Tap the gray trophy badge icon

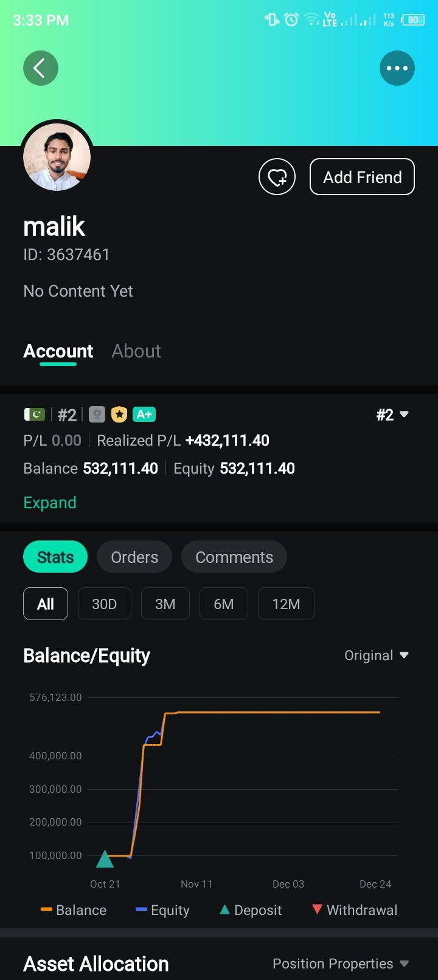[97, 415]
